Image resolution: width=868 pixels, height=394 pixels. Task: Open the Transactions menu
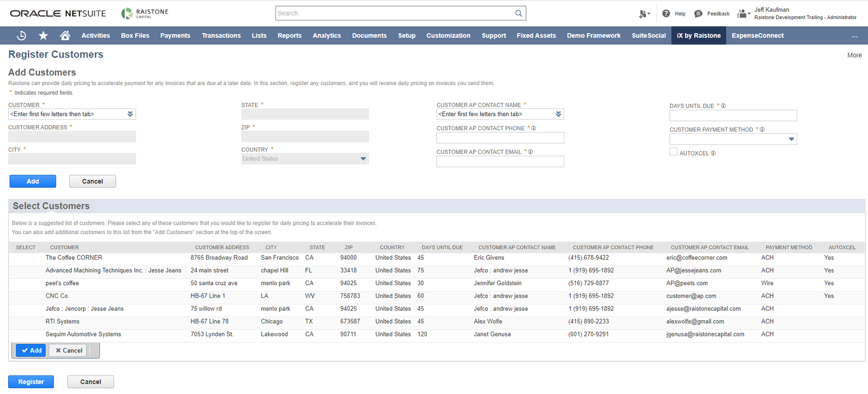[x=221, y=36]
